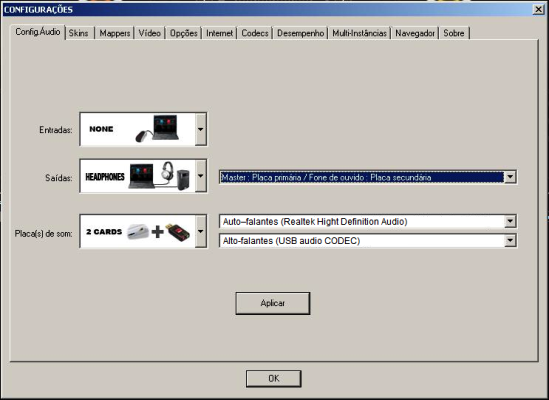Select the Codecs tab
The width and height of the screenshot is (549, 400).
coord(255,33)
